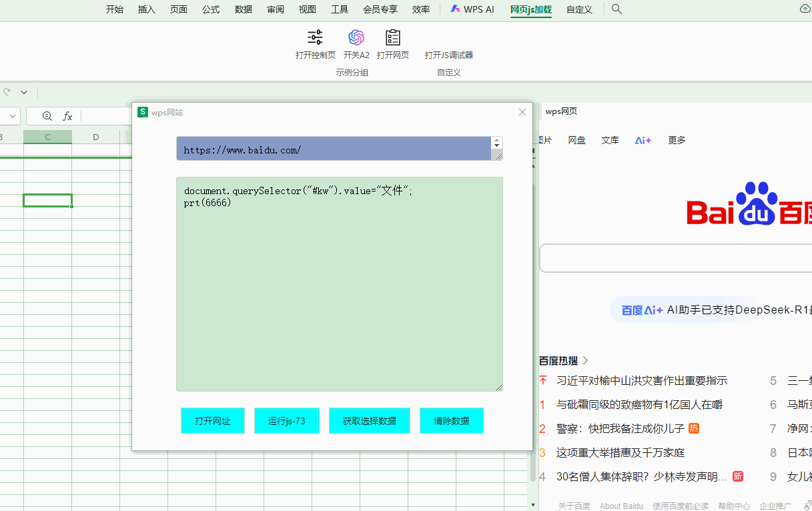Open hot search 警察：快把我备注成你儿子
The image size is (812, 511).
[621, 429]
